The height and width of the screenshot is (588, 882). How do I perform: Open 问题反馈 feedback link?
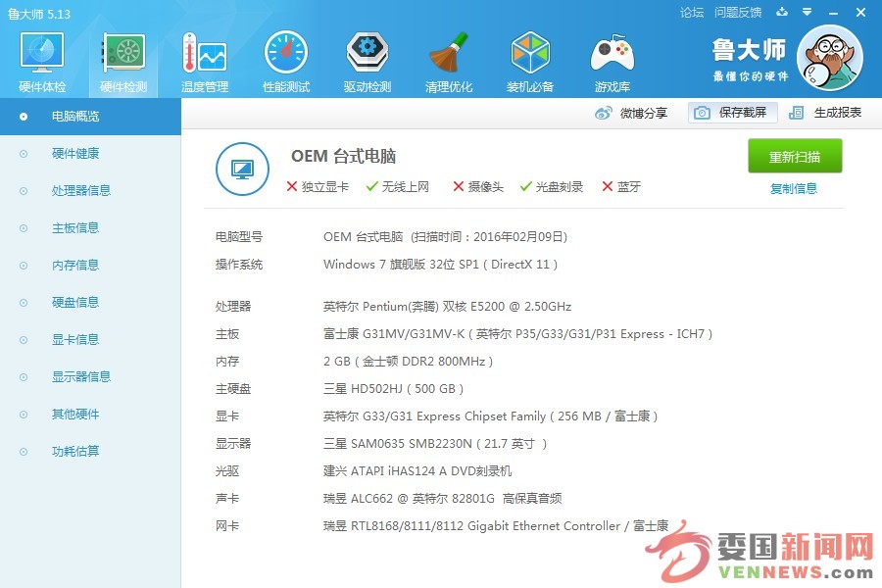point(738,13)
